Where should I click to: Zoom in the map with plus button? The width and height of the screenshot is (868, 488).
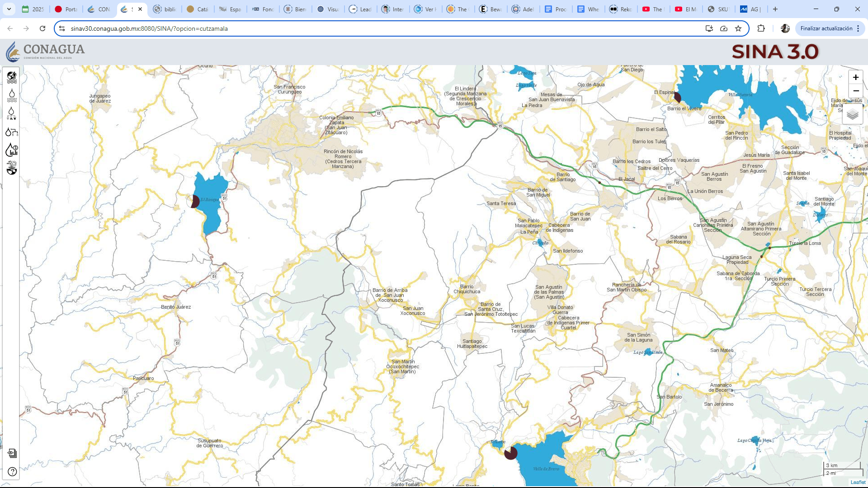[855, 77]
